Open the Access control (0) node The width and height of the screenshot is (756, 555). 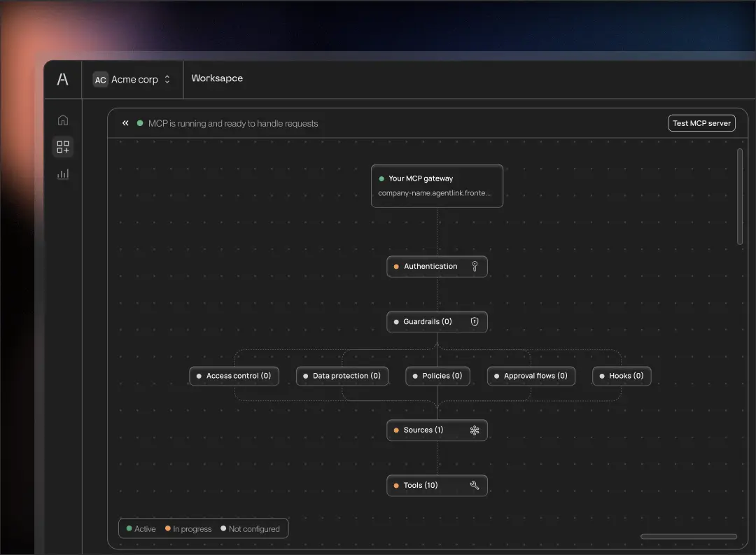click(x=234, y=376)
